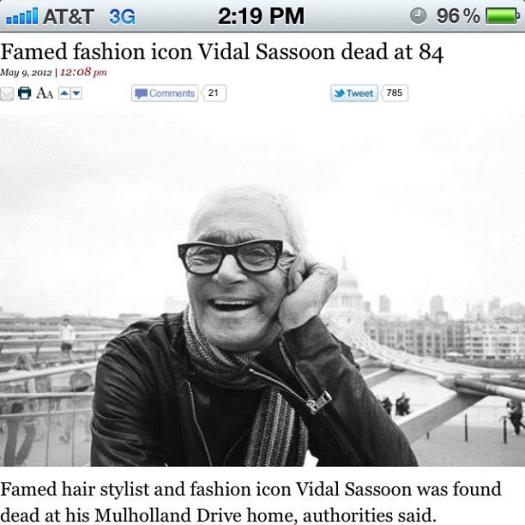Tap the article's opening paragraph text
The height and width of the screenshot is (525, 525).
tap(250, 502)
